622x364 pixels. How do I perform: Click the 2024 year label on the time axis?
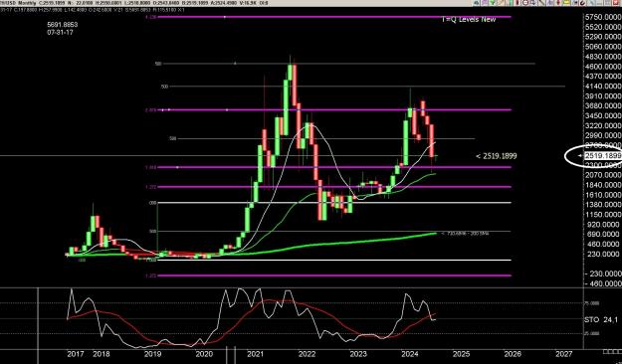(409, 354)
